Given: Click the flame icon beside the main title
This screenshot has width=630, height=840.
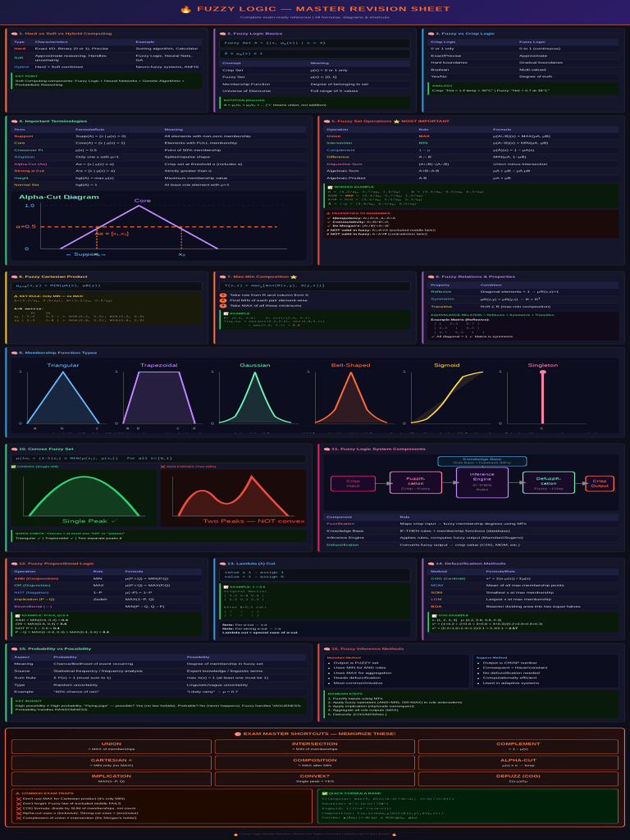Looking at the screenshot, I should [185, 9].
